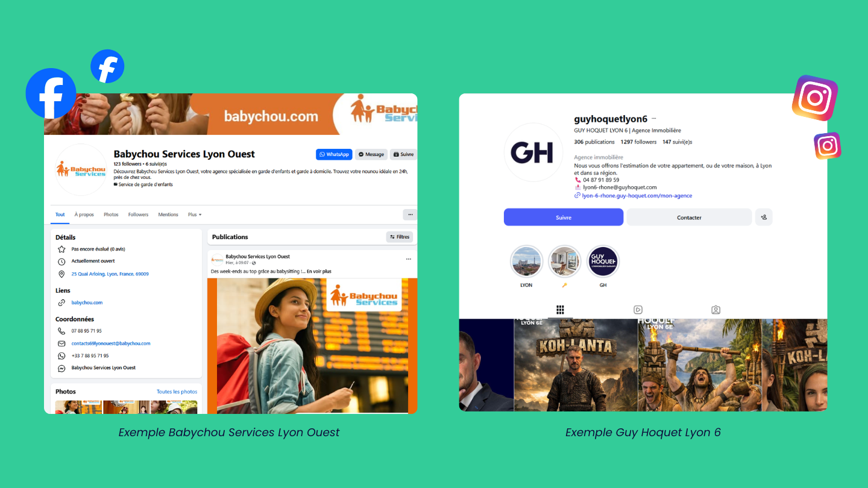The width and height of the screenshot is (868, 488).
Task: Open the Filtres button in Publications
Action: (400, 237)
